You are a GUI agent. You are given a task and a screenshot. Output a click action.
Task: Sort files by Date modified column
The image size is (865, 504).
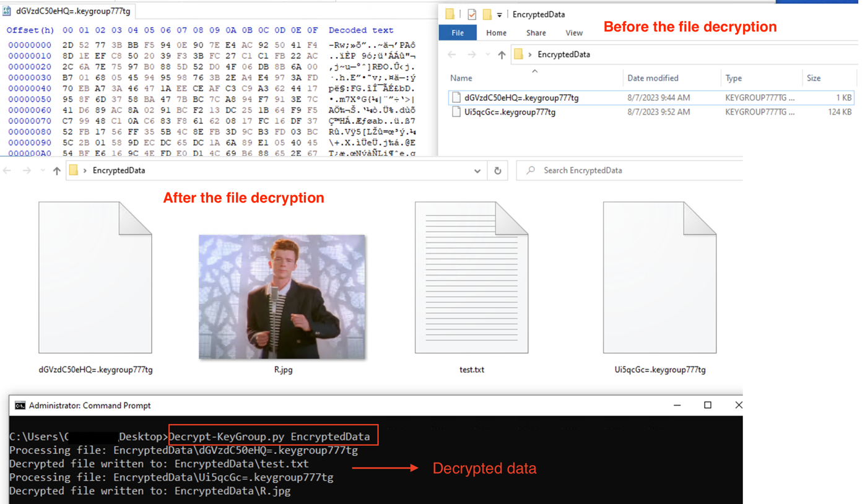pyautogui.click(x=653, y=78)
